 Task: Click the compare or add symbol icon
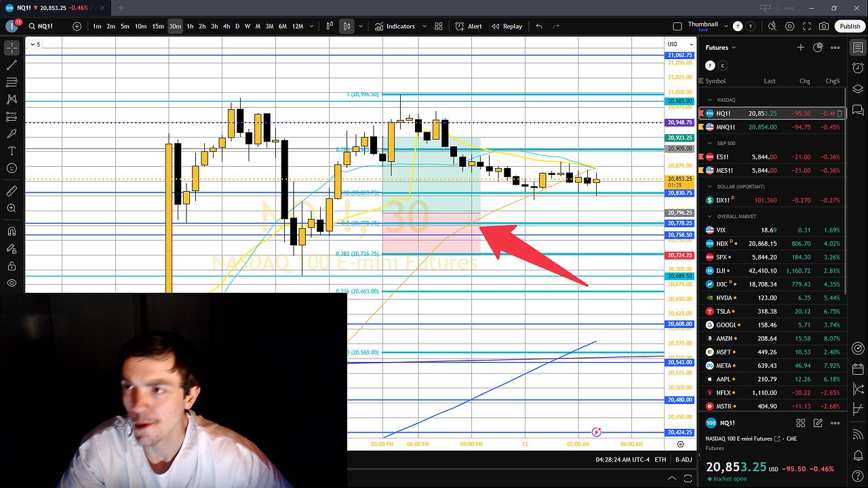click(77, 26)
